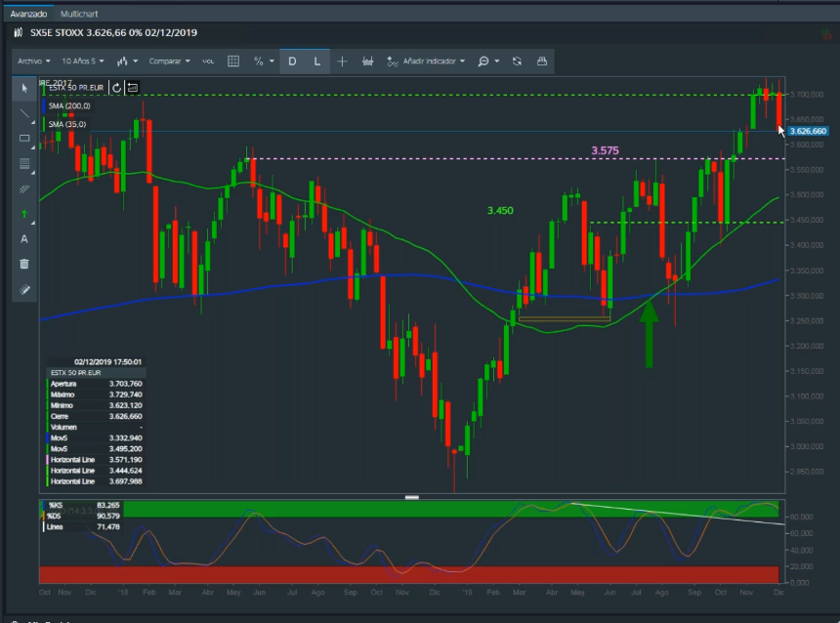Open the Archivo menu
Viewport: 840px width, 623px height.
click(34, 62)
